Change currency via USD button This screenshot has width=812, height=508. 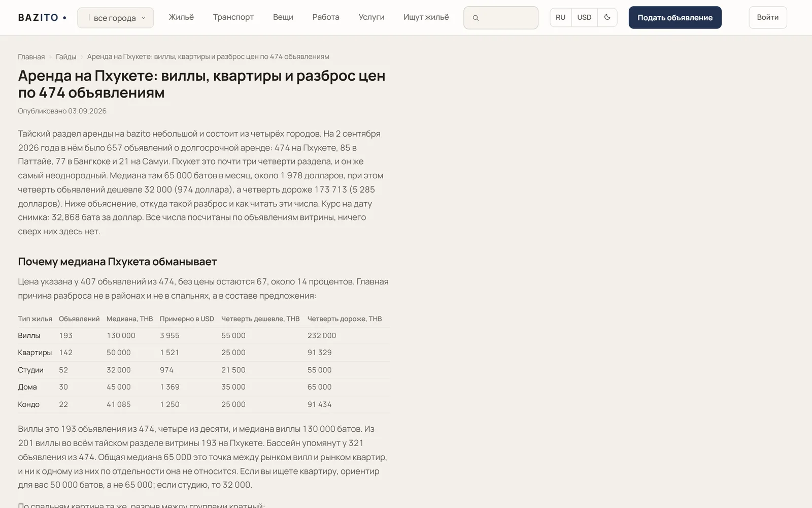584,17
